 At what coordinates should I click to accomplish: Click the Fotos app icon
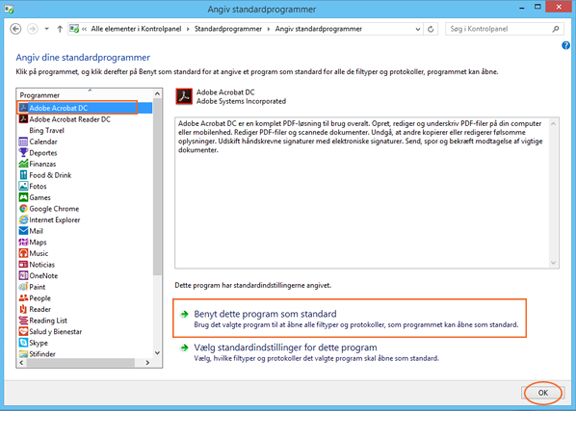point(23,186)
